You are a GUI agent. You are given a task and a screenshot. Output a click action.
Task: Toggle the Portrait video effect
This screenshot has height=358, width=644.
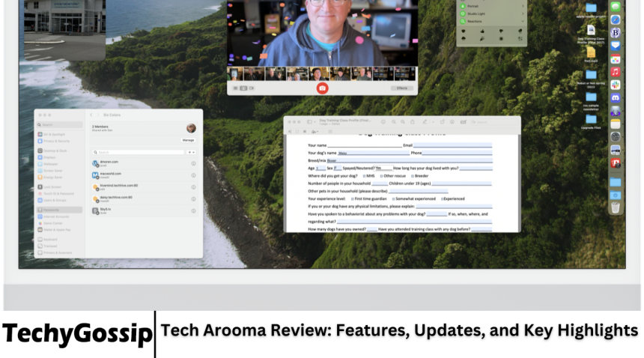click(x=463, y=6)
